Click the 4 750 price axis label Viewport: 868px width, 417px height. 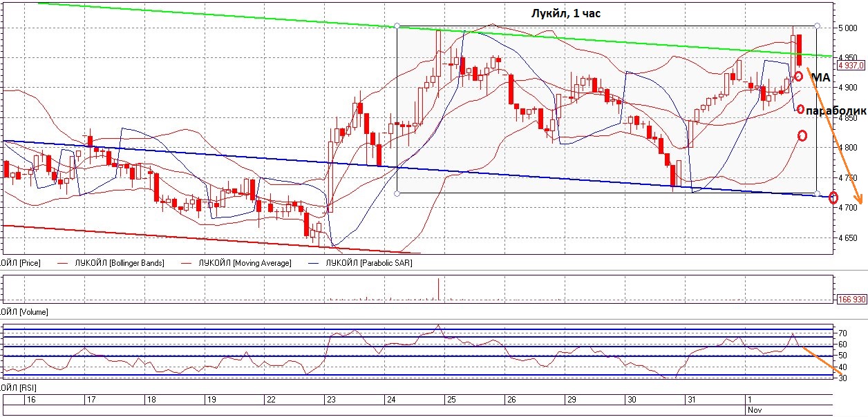coord(848,177)
